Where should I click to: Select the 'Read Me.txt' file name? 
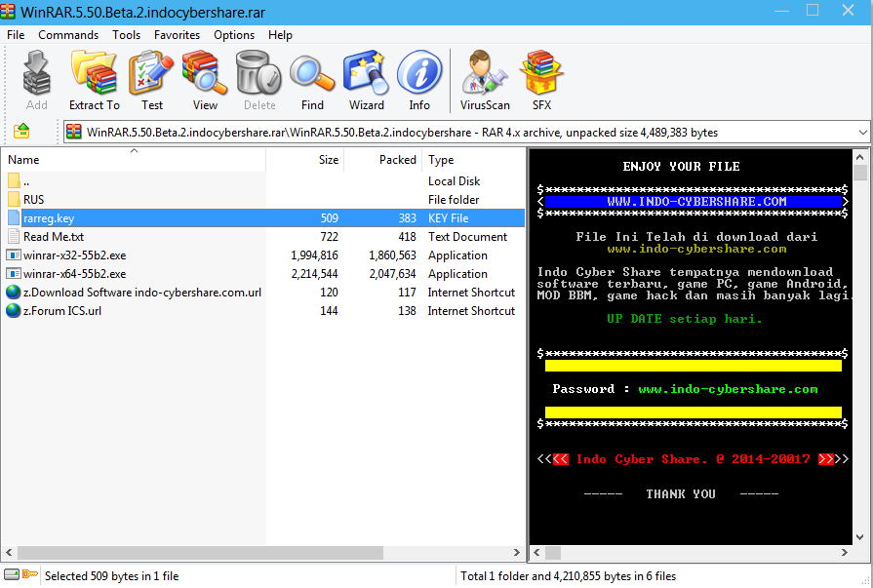point(54,237)
